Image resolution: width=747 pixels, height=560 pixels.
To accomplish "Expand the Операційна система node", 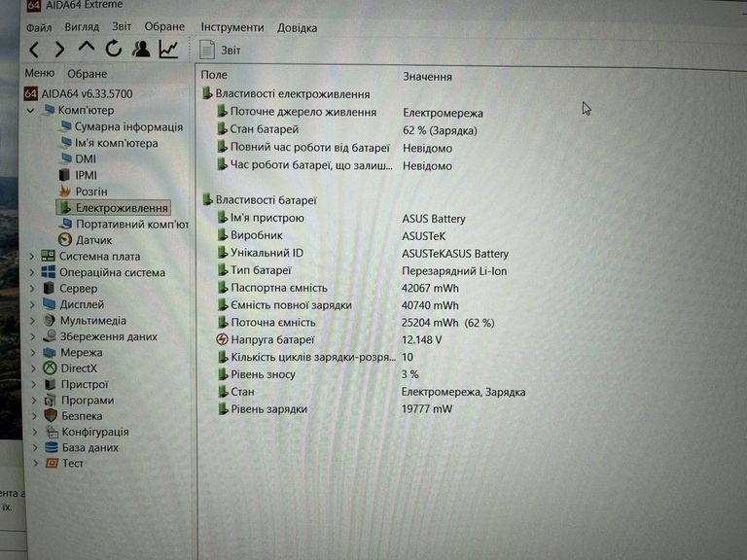I will coord(31,273).
